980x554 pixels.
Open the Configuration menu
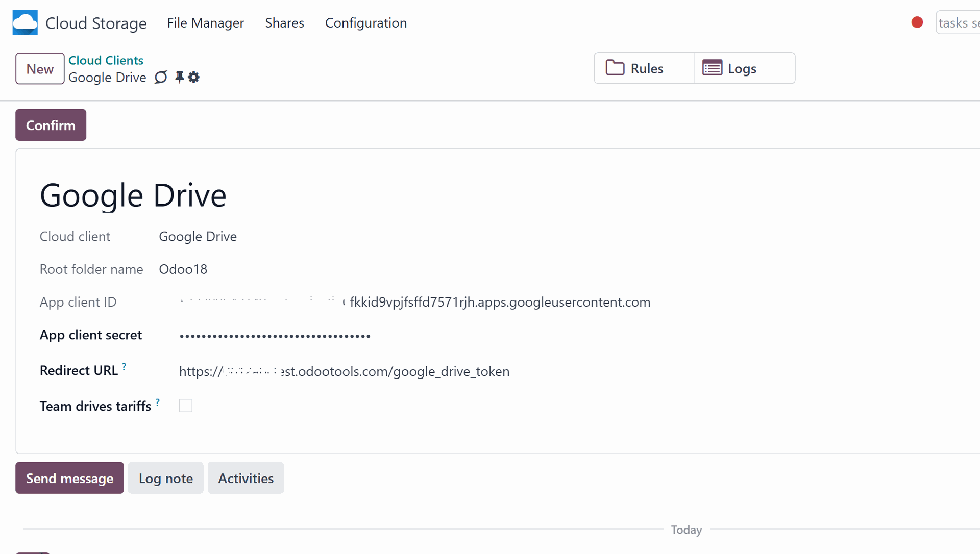point(366,23)
